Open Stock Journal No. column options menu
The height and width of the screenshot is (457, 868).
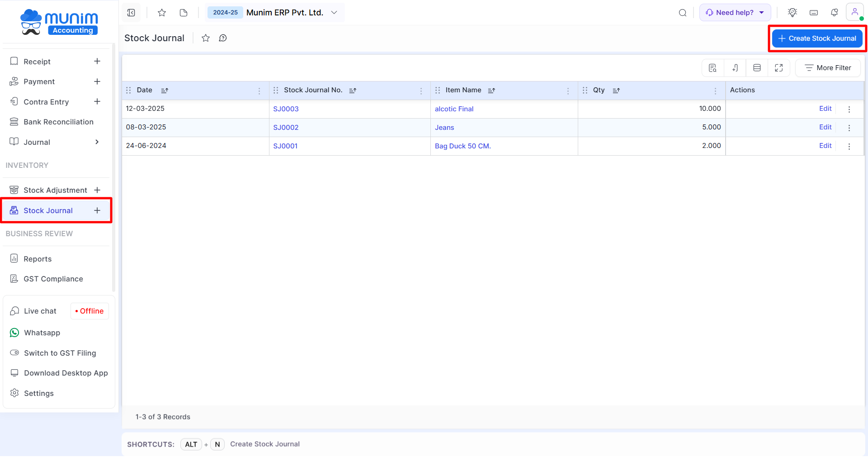click(x=421, y=91)
